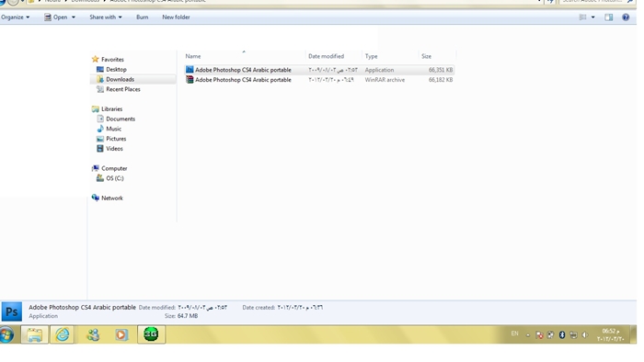The image size is (644, 362).
Task: Click the Show desktop button at taskbar end
Action: click(x=634, y=335)
